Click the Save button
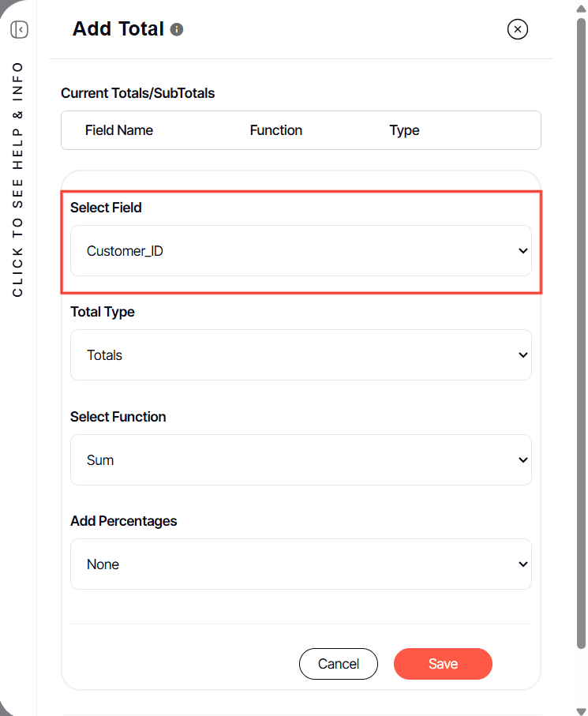This screenshot has height=716, width=588. [443, 663]
